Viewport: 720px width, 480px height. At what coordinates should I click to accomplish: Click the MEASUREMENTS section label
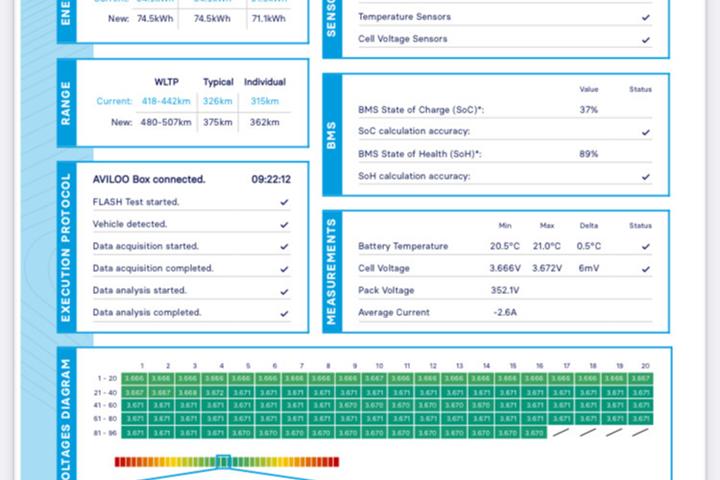[331, 271]
